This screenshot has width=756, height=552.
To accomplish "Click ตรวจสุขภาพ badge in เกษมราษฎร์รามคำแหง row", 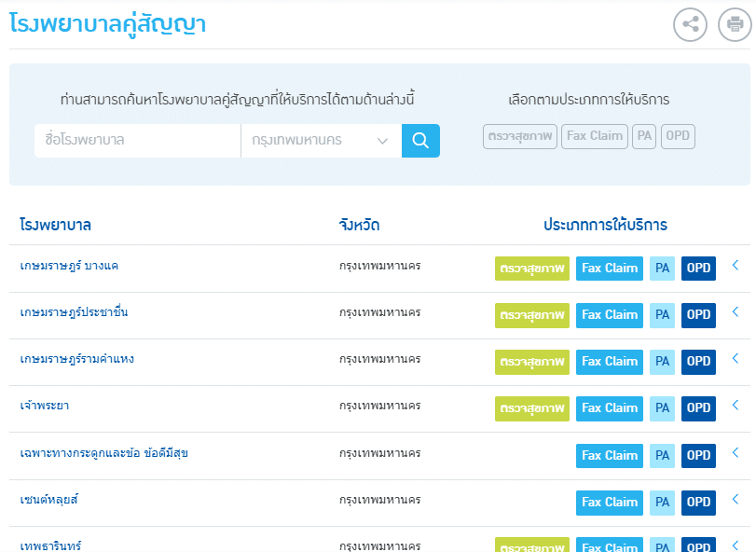I will (531, 362).
